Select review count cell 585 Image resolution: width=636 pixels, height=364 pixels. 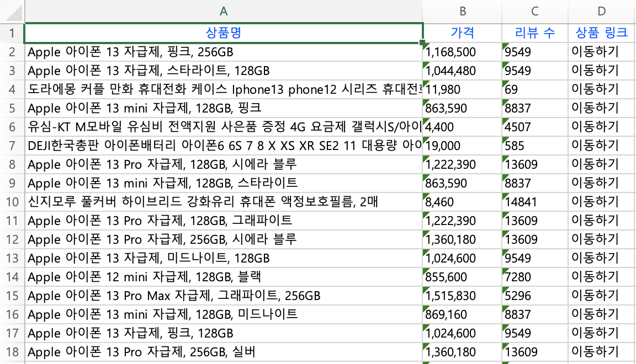pyautogui.click(x=534, y=146)
